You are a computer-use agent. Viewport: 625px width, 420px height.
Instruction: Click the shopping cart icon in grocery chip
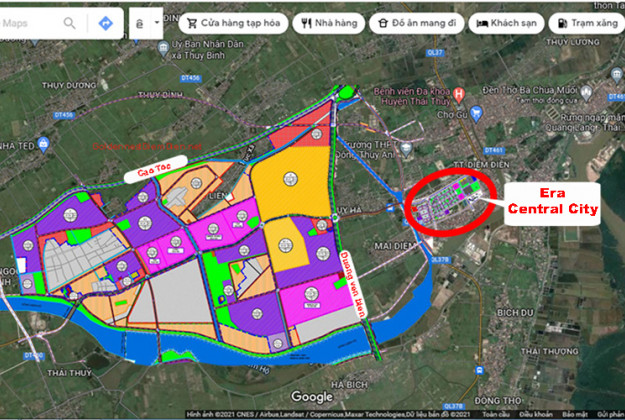coord(192,23)
